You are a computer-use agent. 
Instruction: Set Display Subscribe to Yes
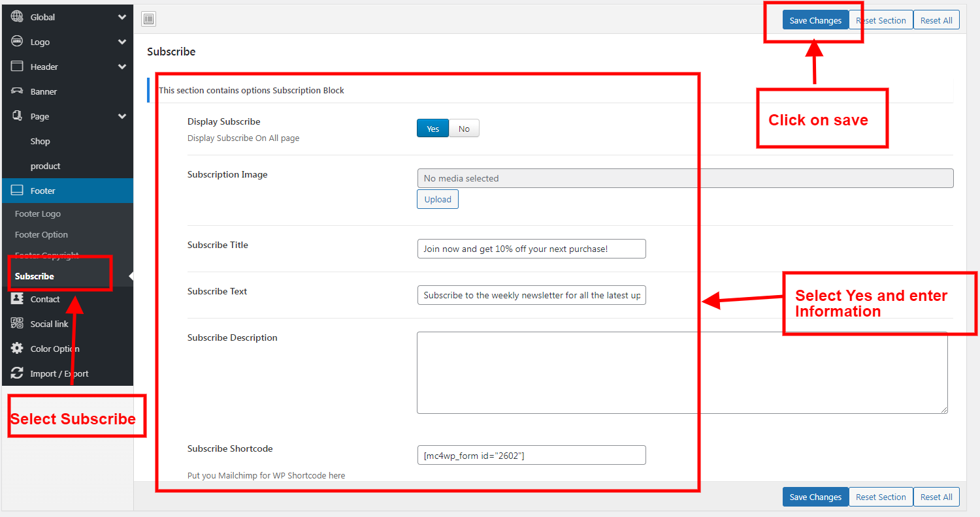tap(433, 129)
